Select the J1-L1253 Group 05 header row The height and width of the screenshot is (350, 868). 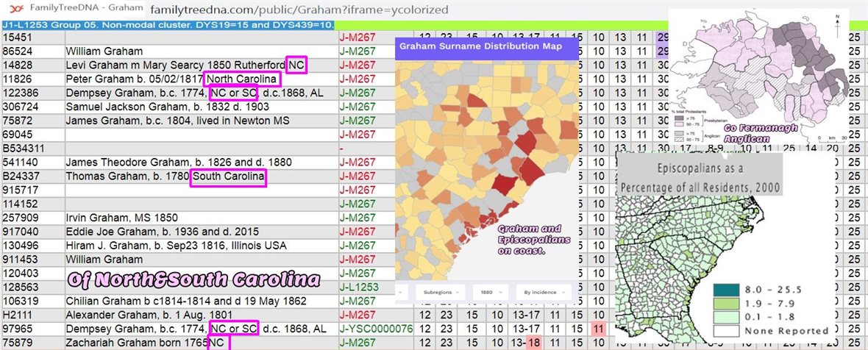tap(168, 24)
